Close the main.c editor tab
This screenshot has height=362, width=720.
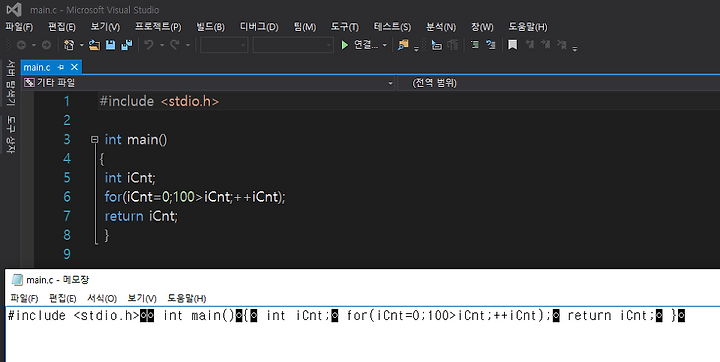(74, 68)
